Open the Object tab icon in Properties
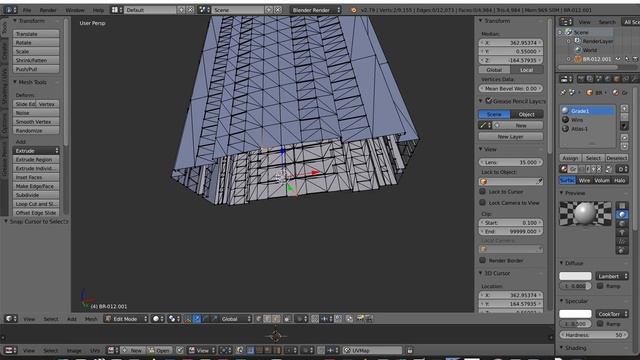640x360 pixels. pyautogui.click(x=617, y=79)
